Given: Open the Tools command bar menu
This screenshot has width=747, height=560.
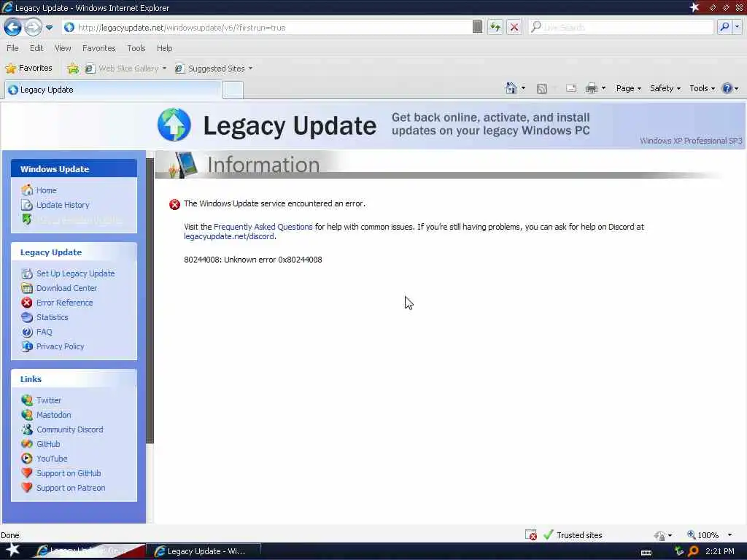Looking at the screenshot, I should click(703, 88).
